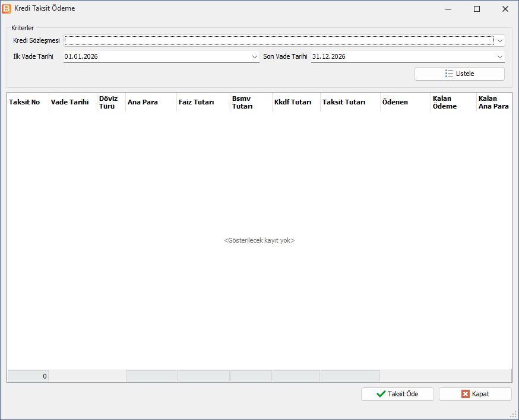519x420 pixels.
Task: Click the Son Vade Tarihi date value 31.12.2026
Action: tap(328, 56)
